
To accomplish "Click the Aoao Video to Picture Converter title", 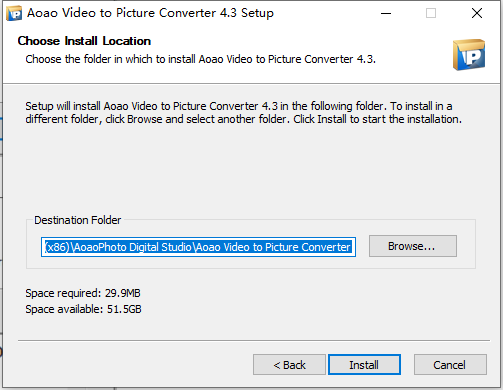I will [150, 13].
